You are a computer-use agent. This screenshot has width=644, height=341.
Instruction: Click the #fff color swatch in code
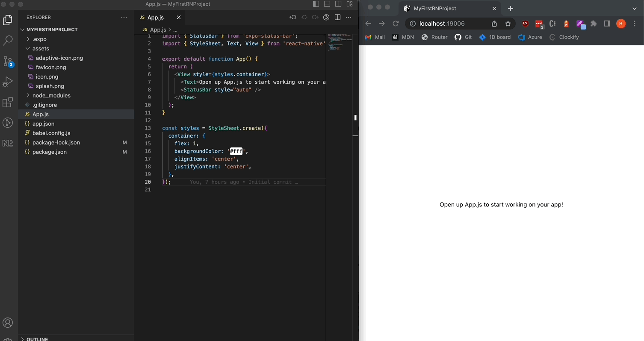point(236,151)
